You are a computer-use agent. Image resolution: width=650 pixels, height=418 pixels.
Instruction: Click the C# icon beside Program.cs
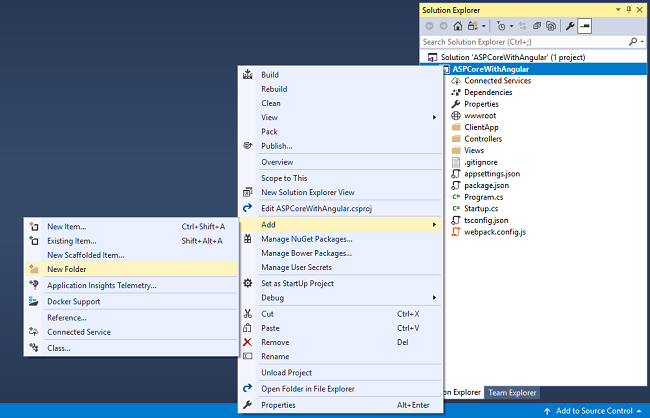pyautogui.click(x=456, y=197)
